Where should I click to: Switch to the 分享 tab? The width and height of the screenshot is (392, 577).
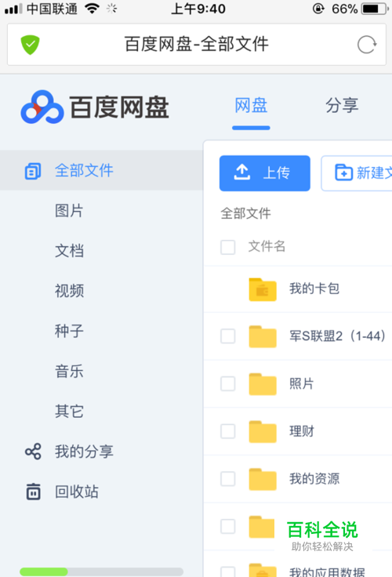coord(342,106)
